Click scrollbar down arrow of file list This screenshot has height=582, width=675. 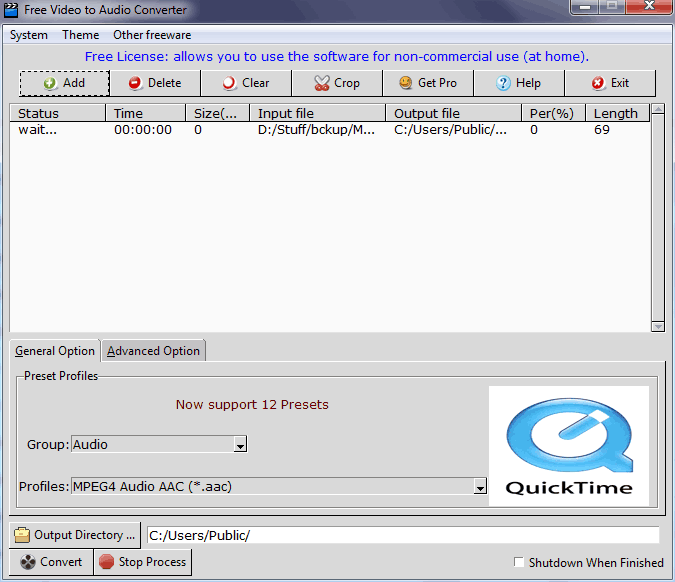coord(658,326)
